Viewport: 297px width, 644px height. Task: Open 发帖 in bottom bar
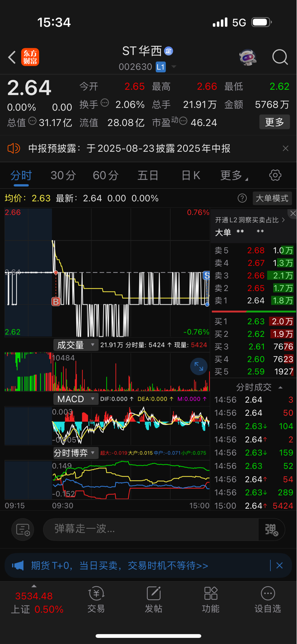click(x=153, y=600)
